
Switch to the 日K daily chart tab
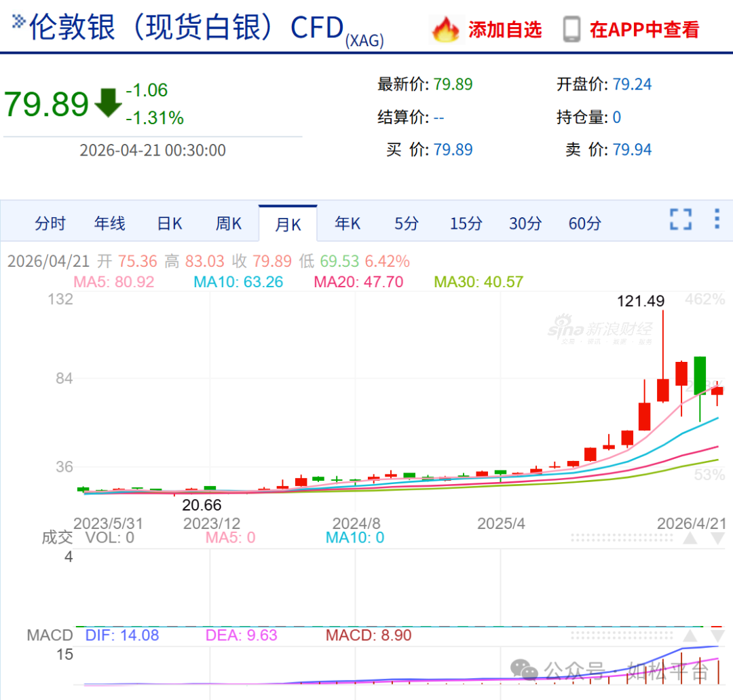[x=168, y=223]
